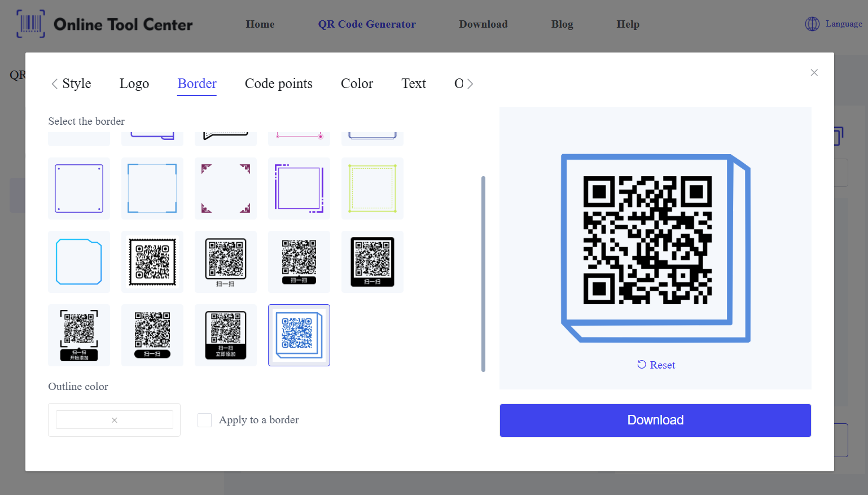Pick the black stamp-edge QR border
Image resolution: width=868 pixels, height=495 pixels.
pos(152,262)
